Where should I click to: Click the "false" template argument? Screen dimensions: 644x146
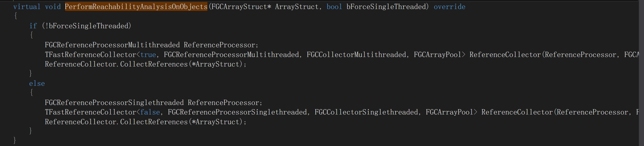pos(150,112)
